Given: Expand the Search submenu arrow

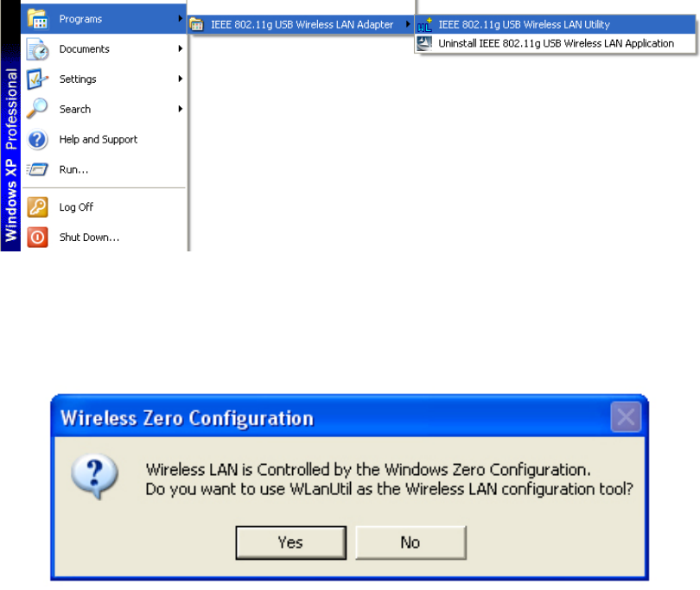Looking at the screenshot, I should pyautogui.click(x=180, y=109).
